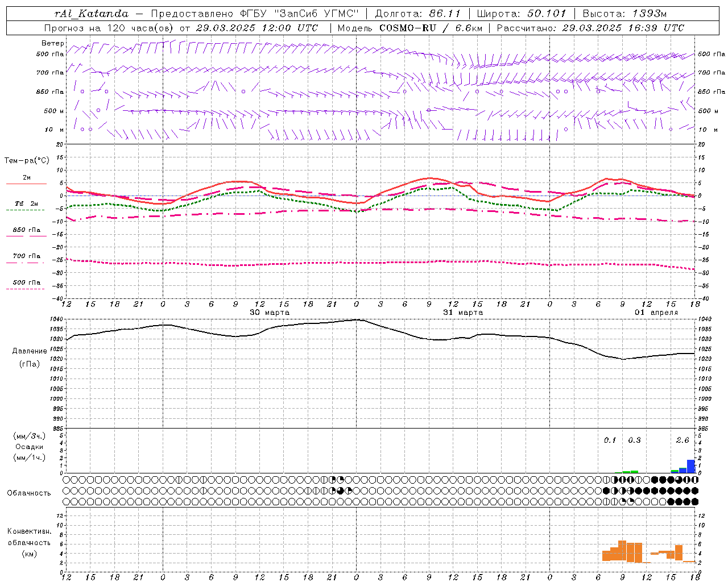Click the "0.1" precipitation amount value
Screen dimensions: 728x582
point(610,440)
